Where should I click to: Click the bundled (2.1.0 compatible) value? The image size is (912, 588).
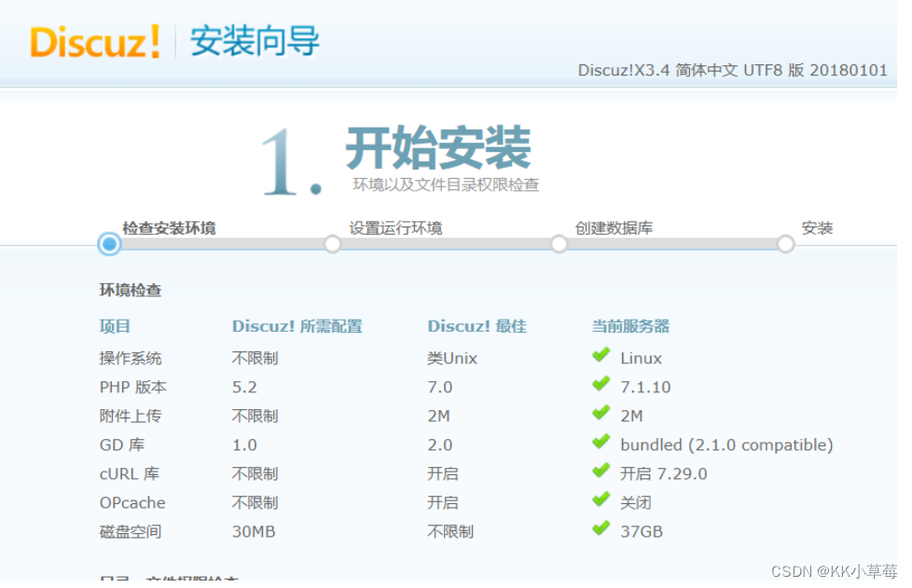click(727, 445)
